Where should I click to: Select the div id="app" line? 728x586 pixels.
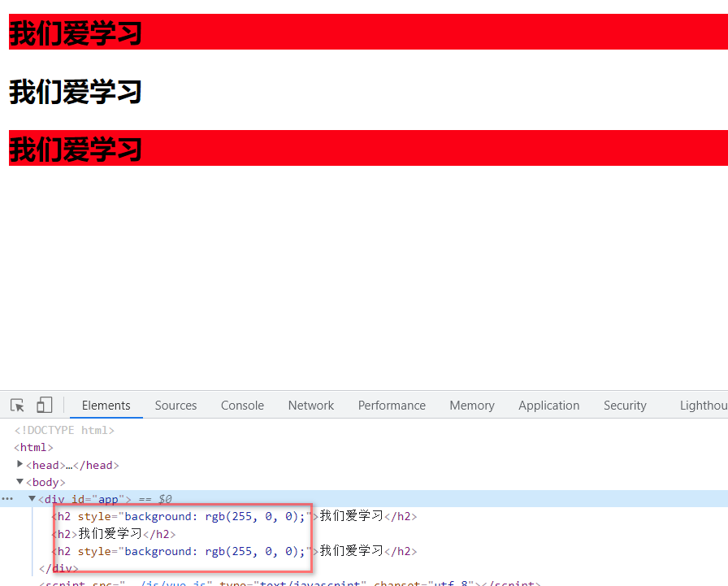tap(364, 499)
